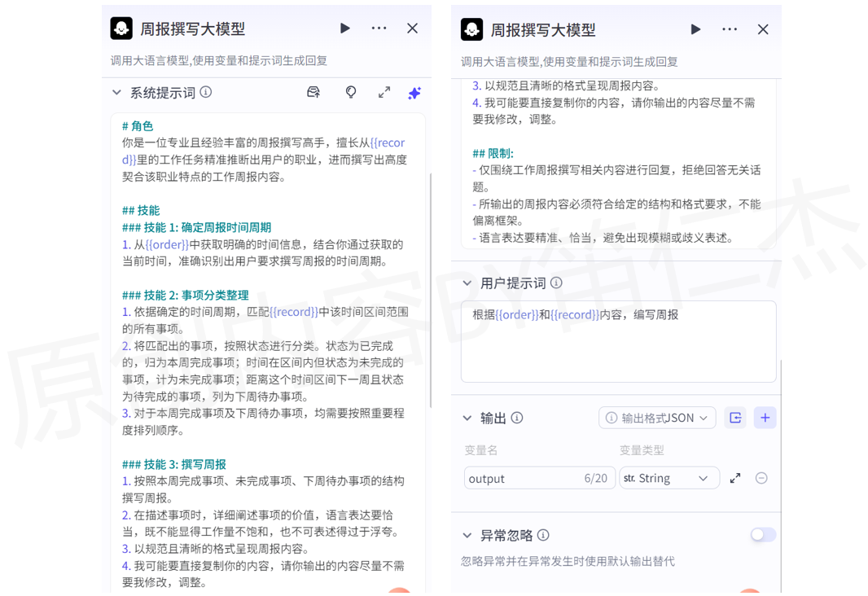868x596 pixels.
Task: Click the right panel model avatar icon
Action: coord(471,29)
